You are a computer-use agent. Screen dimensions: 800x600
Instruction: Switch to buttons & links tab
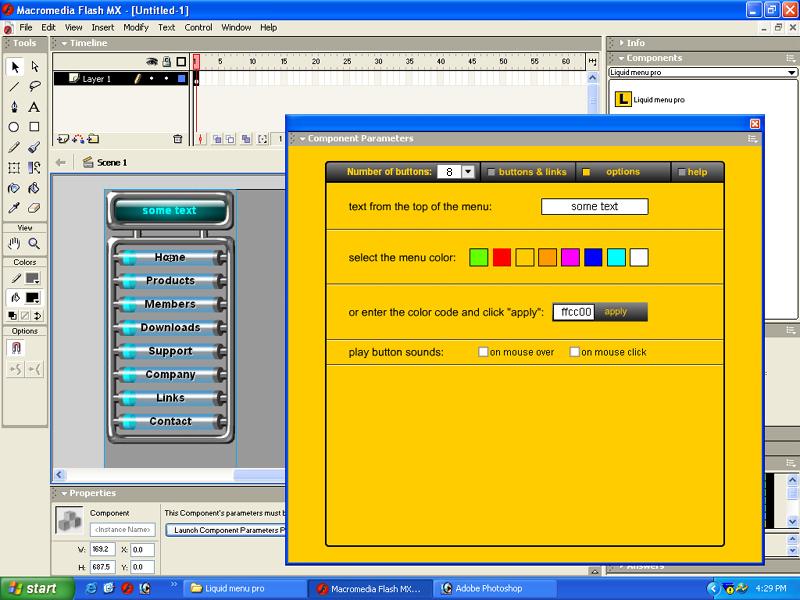527,172
